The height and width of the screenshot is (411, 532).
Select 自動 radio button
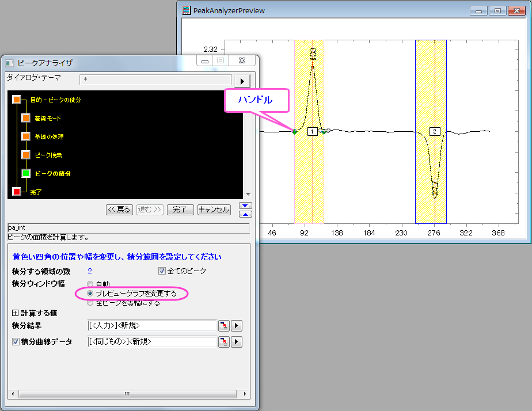tap(90, 284)
